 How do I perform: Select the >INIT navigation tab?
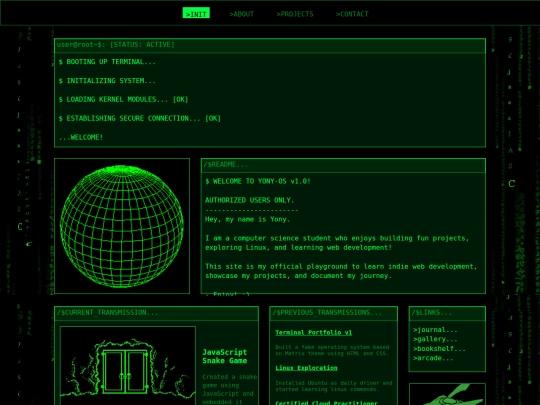[196, 13]
